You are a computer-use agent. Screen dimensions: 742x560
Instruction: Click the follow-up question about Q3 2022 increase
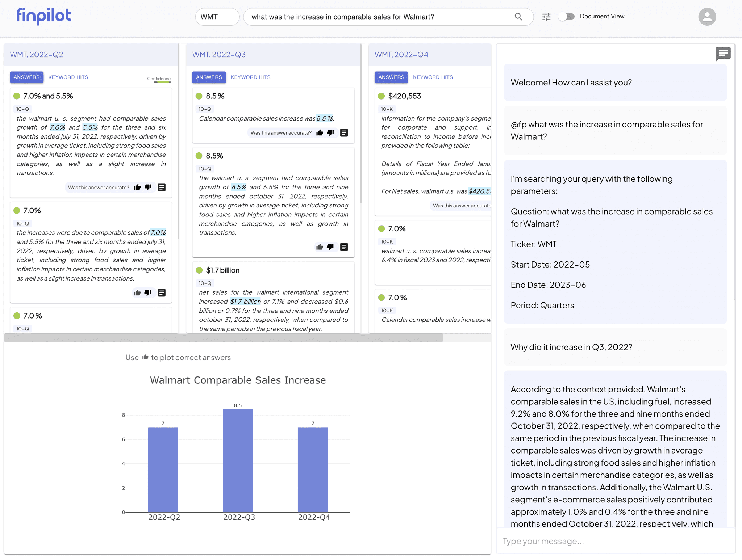(x=571, y=347)
